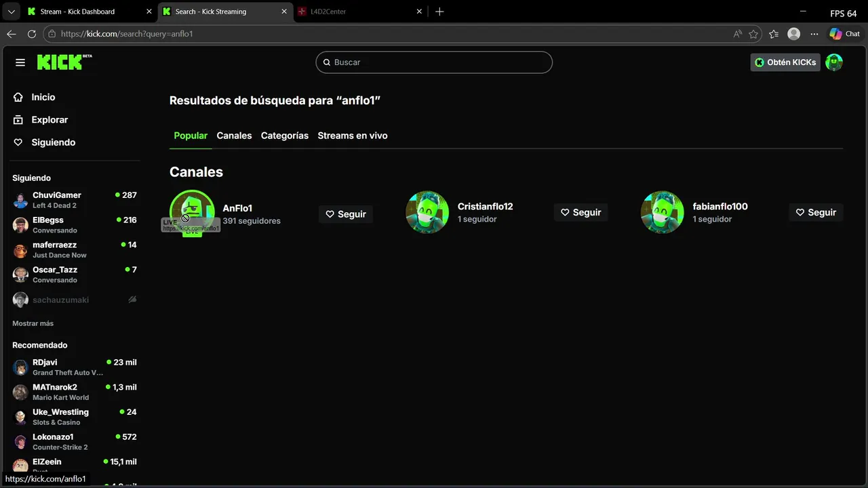Open recommended channel MATnarok2
Screen dimensions: 868x488
tap(75, 392)
